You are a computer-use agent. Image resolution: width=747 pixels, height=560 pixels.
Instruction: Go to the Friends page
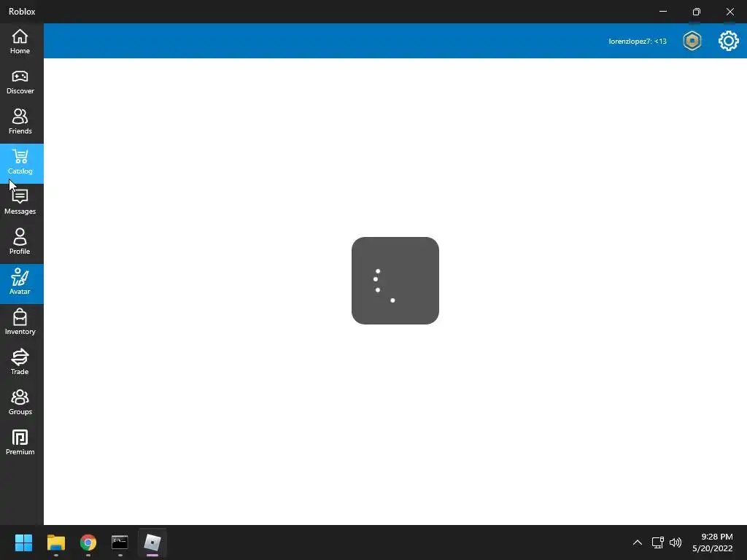pyautogui.click(x=20, y=122)
